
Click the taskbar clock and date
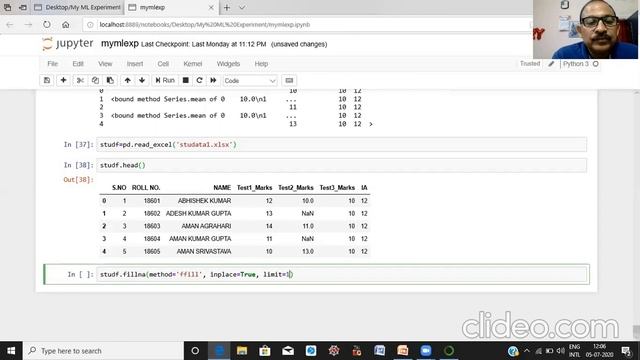(599, 351)
